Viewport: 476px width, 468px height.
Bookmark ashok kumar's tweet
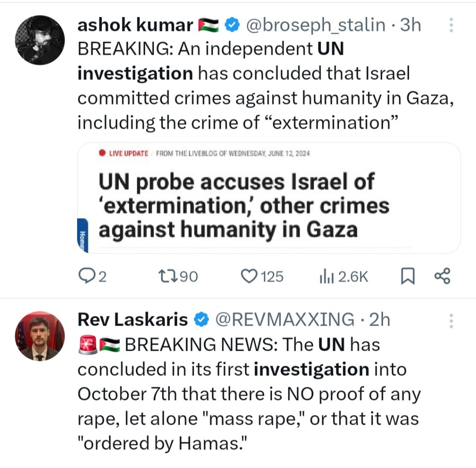407,277
